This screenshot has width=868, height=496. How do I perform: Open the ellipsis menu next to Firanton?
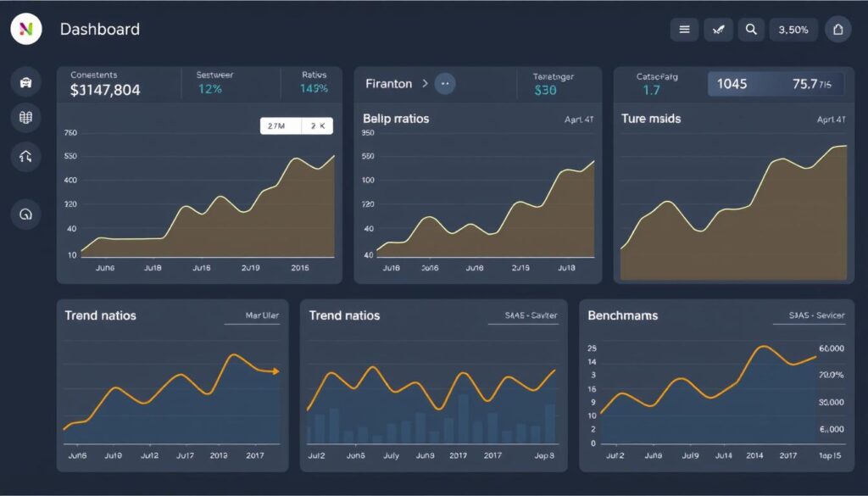(444, 83)
